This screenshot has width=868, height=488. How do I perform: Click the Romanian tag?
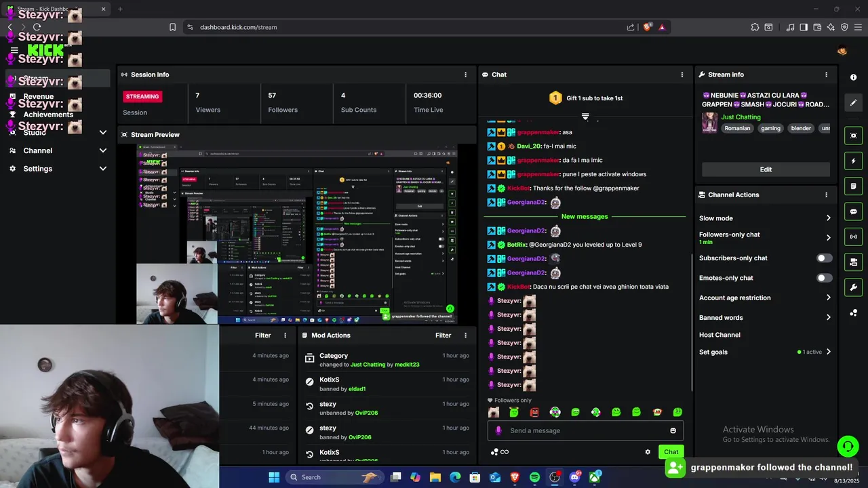pyautogui.click(x=737, y=128)
